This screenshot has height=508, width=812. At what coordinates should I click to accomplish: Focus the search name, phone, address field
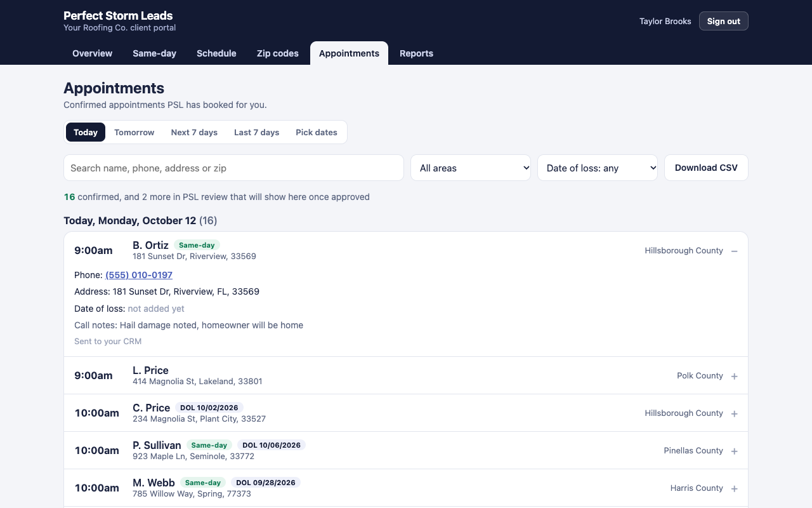coord(233,168)
